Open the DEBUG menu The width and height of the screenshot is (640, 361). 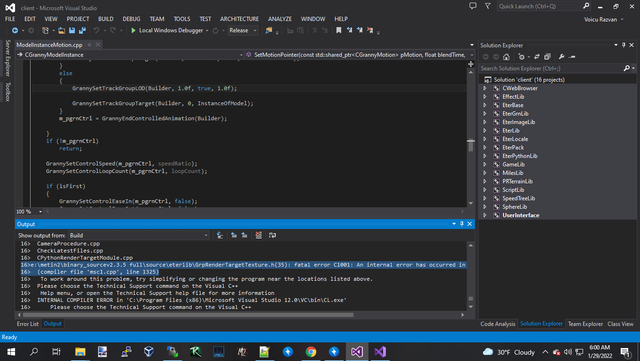coord(131,19)
